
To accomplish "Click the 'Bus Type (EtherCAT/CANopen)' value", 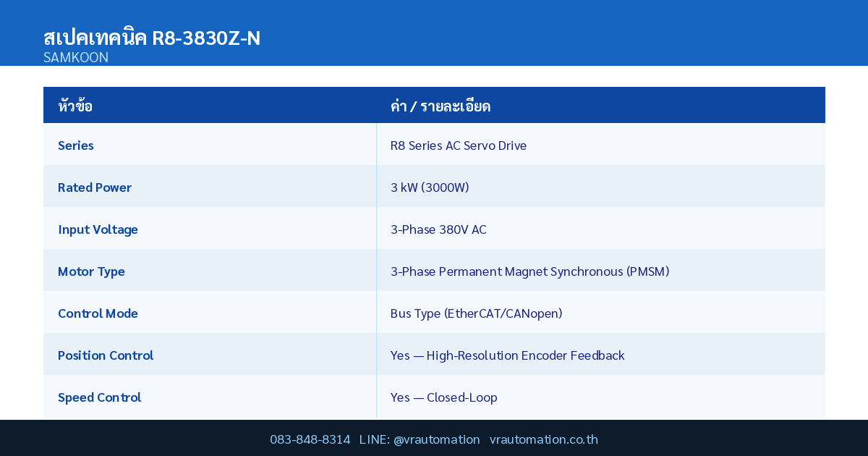I will click(x=476, y=313).
